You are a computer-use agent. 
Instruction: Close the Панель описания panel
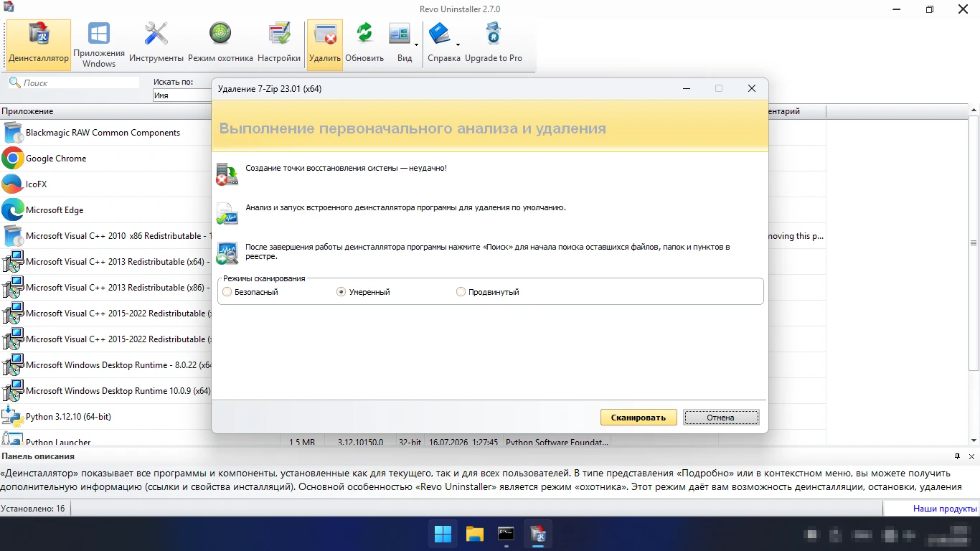tap(972, 456)
